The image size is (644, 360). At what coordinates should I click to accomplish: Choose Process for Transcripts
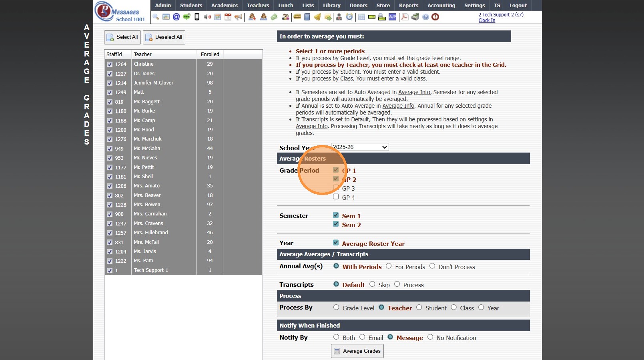(x=397, y=284)
